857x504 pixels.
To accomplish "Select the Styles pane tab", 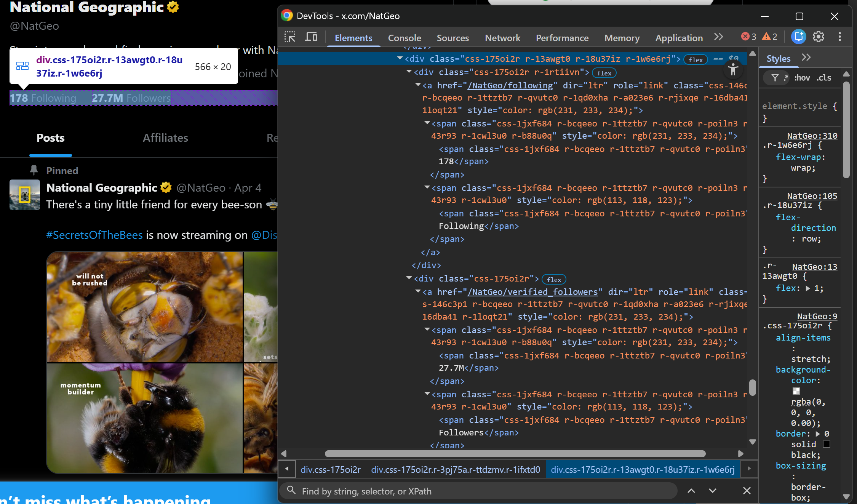I will (778, 59).
